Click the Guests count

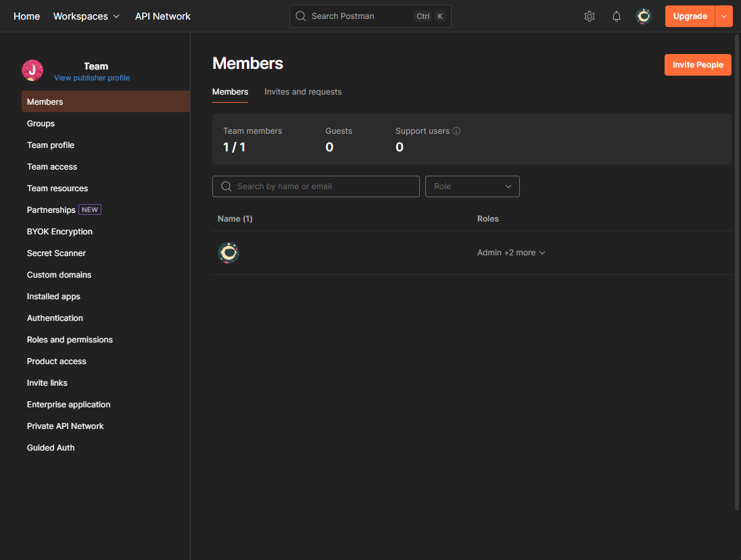[329, 147]
